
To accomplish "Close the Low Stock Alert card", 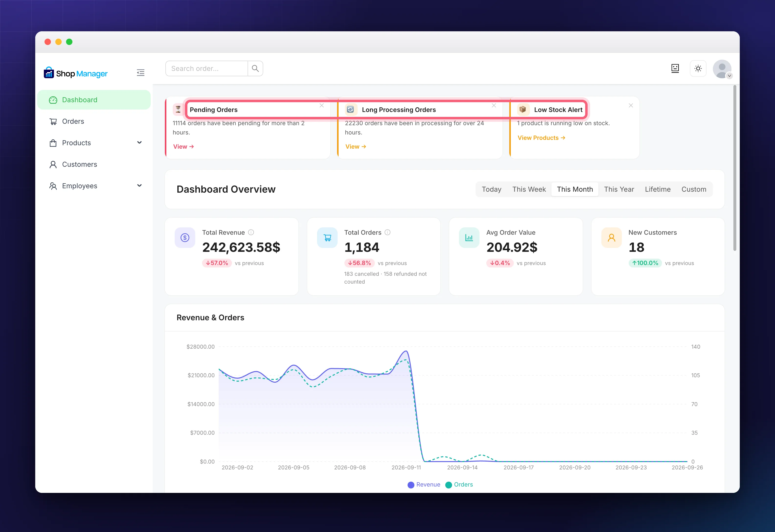I will 631,105.
